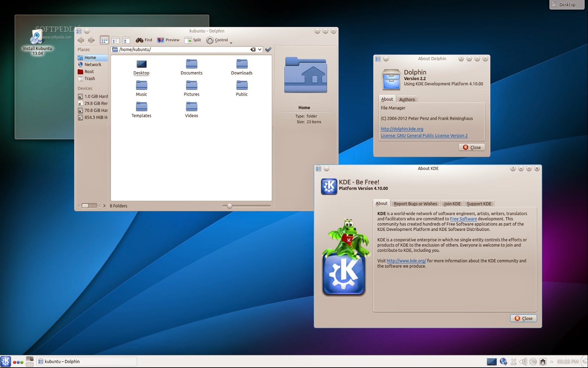588x368 pixels.
Task: Select the 1.0 GiB Hard drive device
Action: point(92,96)
